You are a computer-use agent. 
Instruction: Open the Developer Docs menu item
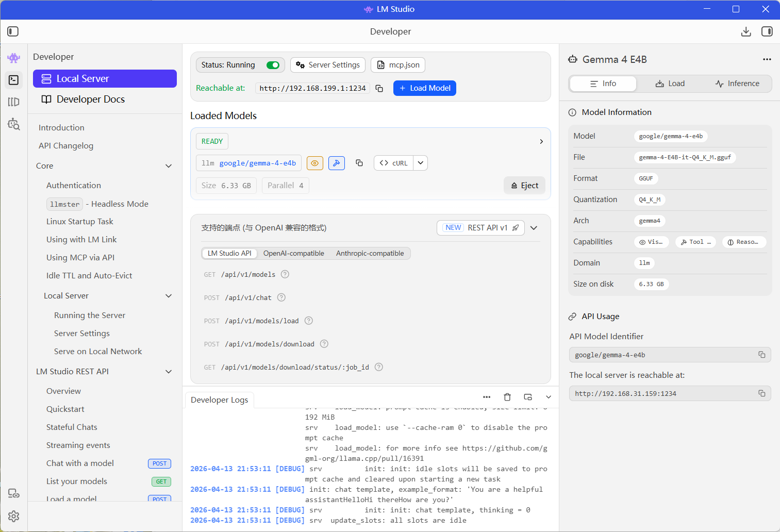pos(105,99)
